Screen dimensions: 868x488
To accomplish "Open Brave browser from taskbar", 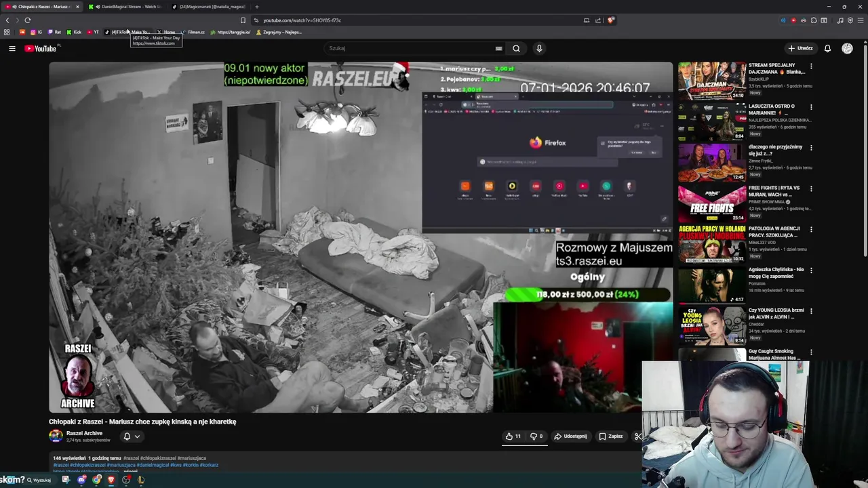I will click(x=111, y=480).
